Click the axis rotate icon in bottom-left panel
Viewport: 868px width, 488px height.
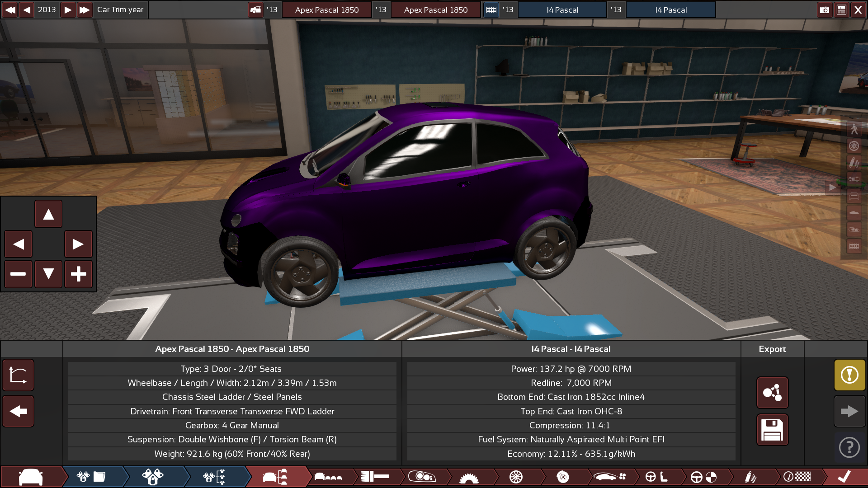click(x=18, y=375)
